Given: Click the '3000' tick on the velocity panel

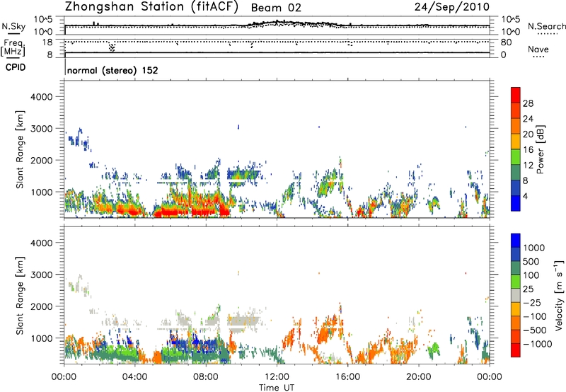Looking at the screenshot, I should pos(41,275).
